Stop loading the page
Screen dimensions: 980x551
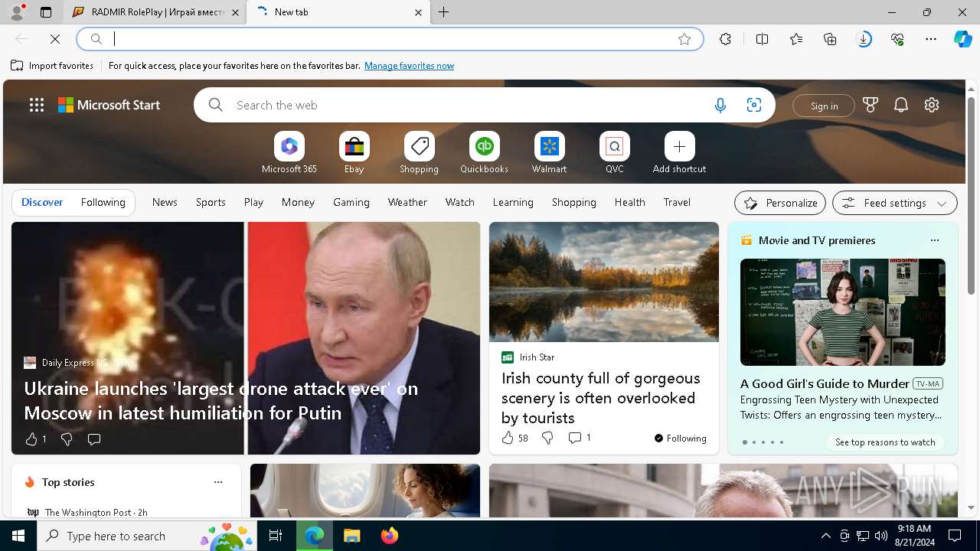(x=55, y=39)
